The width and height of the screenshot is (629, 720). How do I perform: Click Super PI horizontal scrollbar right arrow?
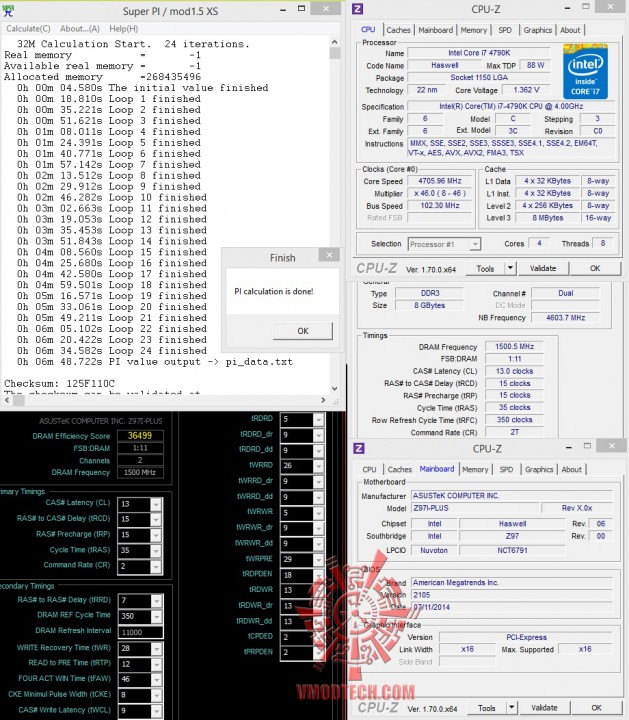click(x=323, y=400)
